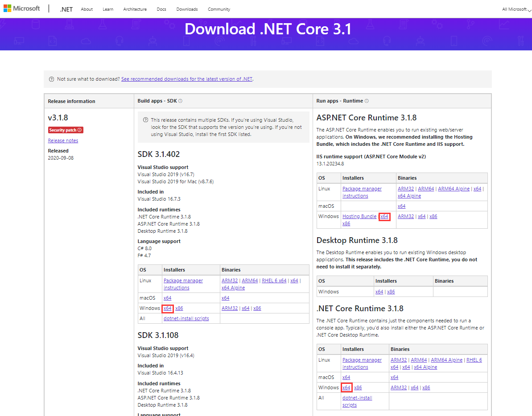Download the SDK 3.1.402 Windows x64 installer

(167, 308)
